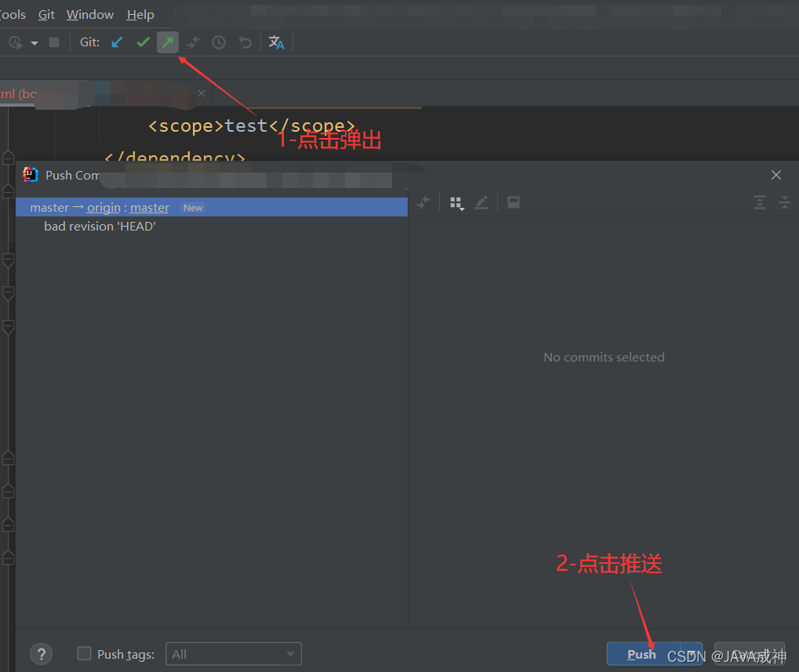Viewport: 799px width, 672px height.
Task: Open the group-by options in push dialog
Action: 457,202
